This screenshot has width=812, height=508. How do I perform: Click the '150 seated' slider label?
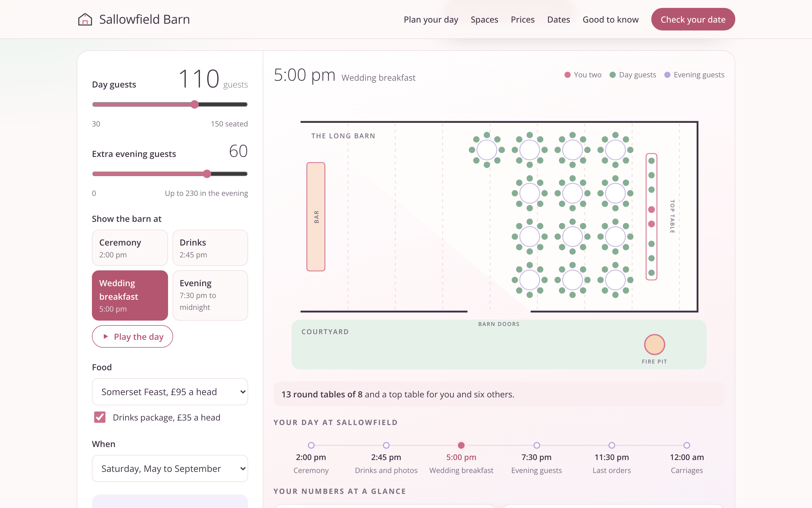click(229, 124)
